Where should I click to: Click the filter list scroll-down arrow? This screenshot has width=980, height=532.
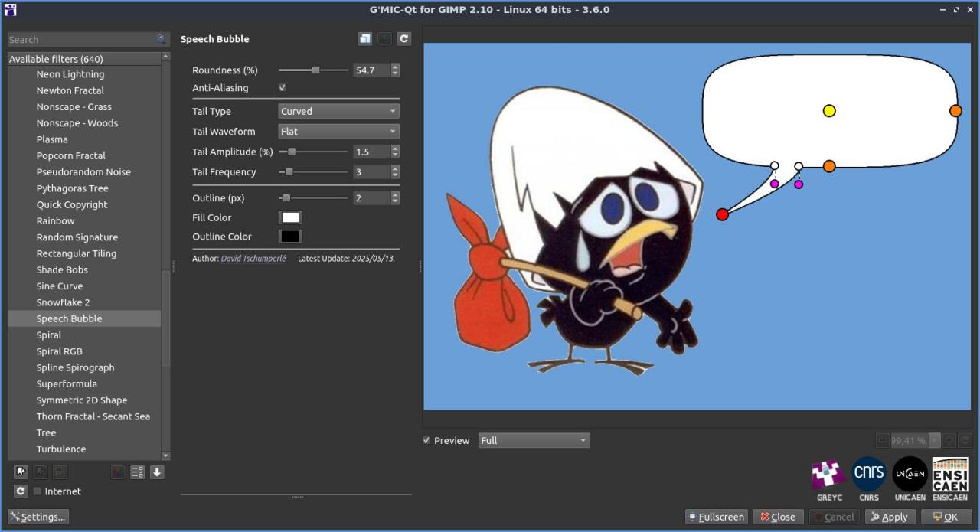point(165,455)
